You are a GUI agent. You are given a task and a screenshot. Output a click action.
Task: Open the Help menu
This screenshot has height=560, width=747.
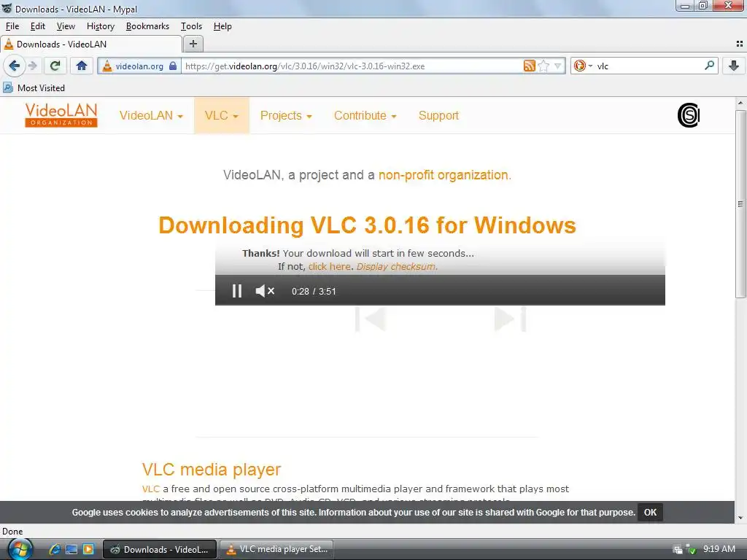(222, 26)
